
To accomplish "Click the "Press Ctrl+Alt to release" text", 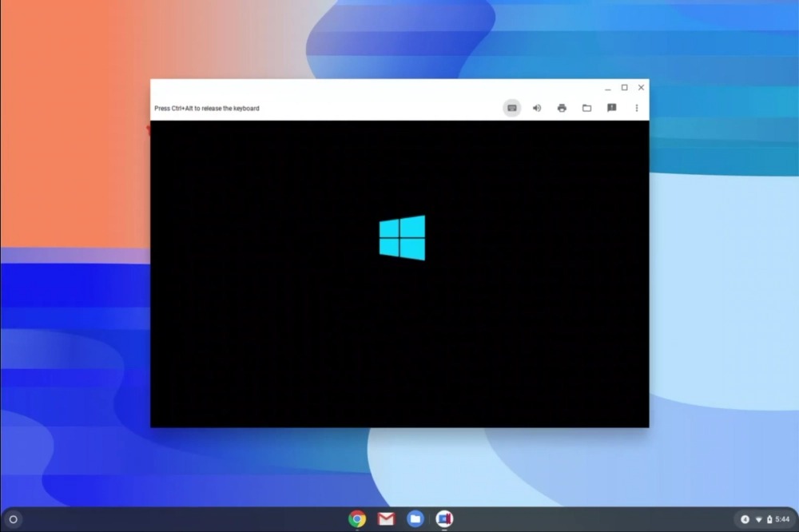I will coord(207,109).
